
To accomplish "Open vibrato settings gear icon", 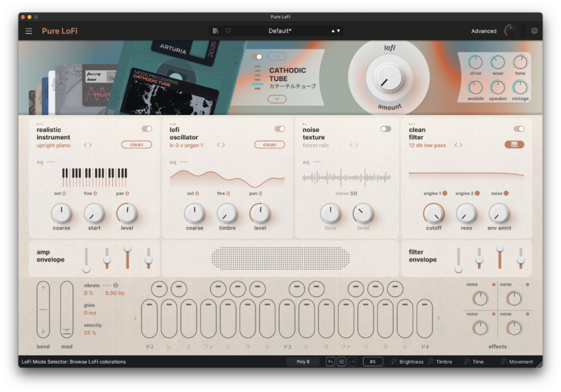I will [x=116, y=285].
